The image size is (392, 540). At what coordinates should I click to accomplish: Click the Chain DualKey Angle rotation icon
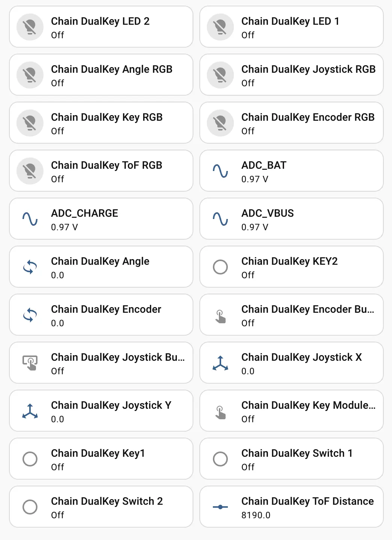pyautogui.click(x=30, y=267)
